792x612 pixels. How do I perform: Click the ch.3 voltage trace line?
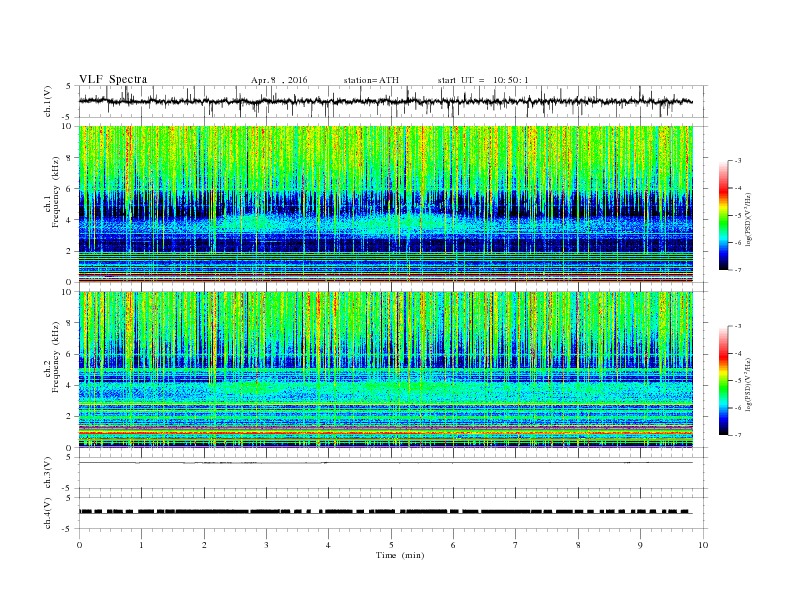click(386, 463)
